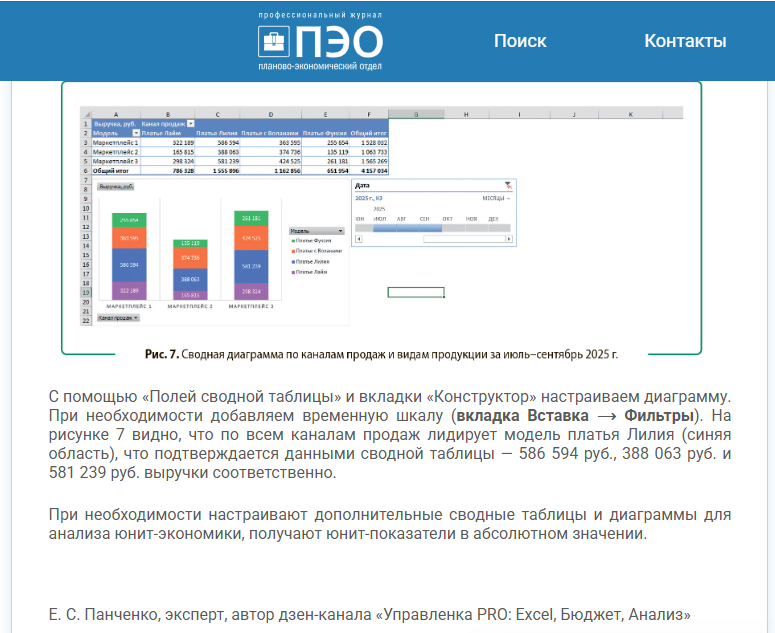Click the blue 586 594 segment of the Маркетплейс 1 bar
775x633 pixels.
[x=129, y=265]
